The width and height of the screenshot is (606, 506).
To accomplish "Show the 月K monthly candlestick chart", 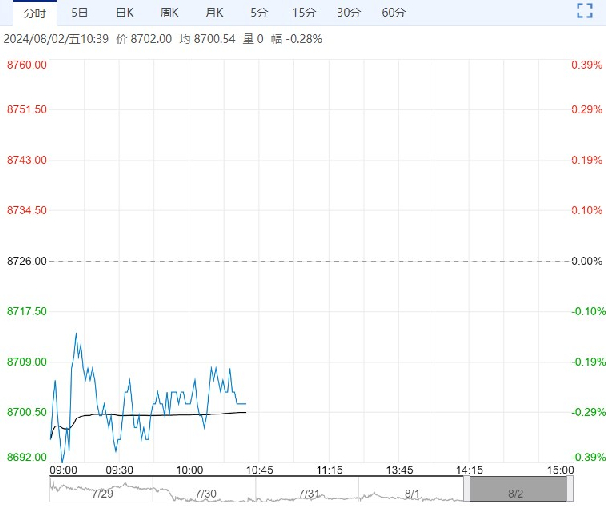I will point(214,13).
